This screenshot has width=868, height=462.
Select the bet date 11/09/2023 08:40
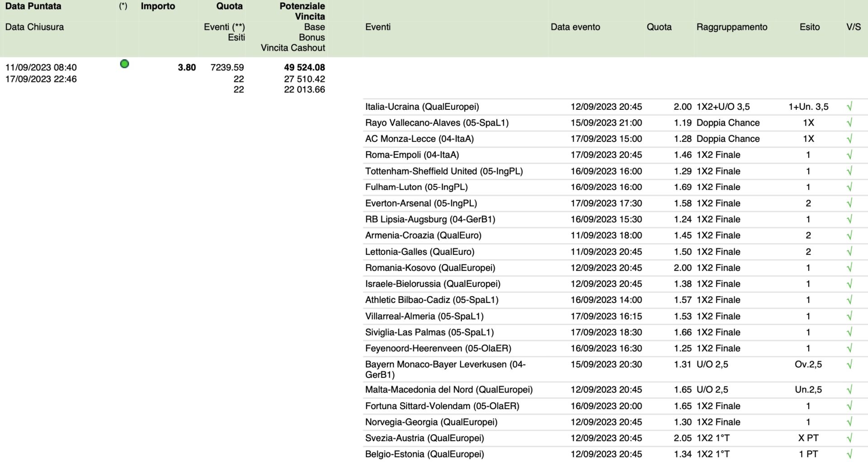pos(41,67)
